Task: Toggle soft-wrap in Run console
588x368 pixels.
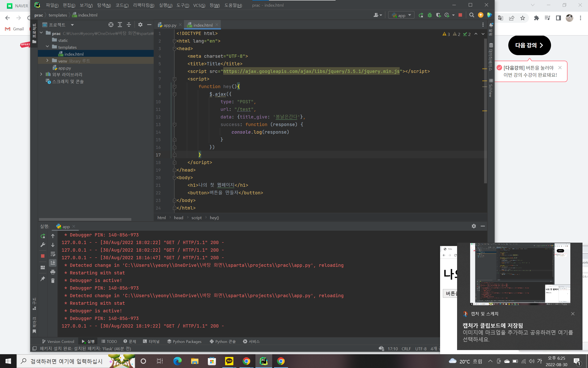Action: click(x=53, y=254)
